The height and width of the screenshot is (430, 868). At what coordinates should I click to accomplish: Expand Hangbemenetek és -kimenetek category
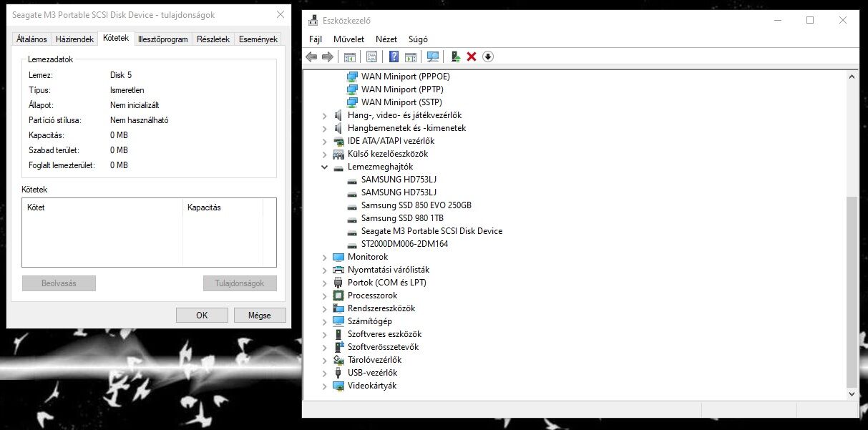pos(325,128)
